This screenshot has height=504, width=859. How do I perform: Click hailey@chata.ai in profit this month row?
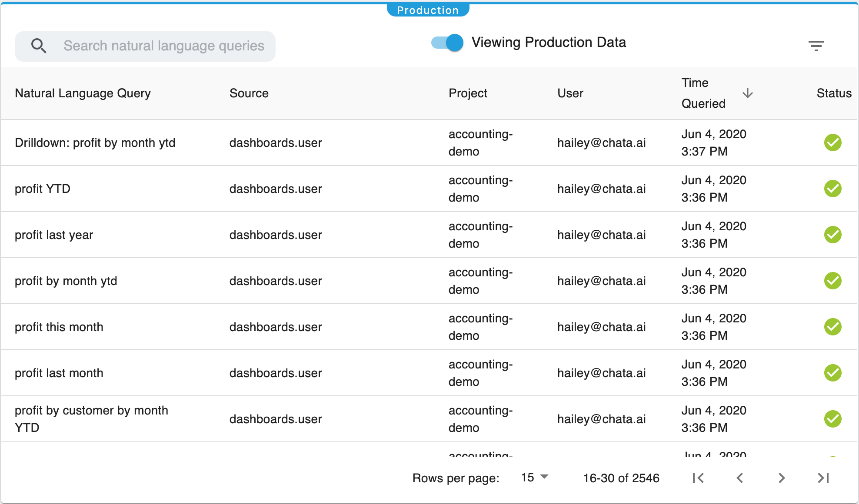tap(602, 327)
